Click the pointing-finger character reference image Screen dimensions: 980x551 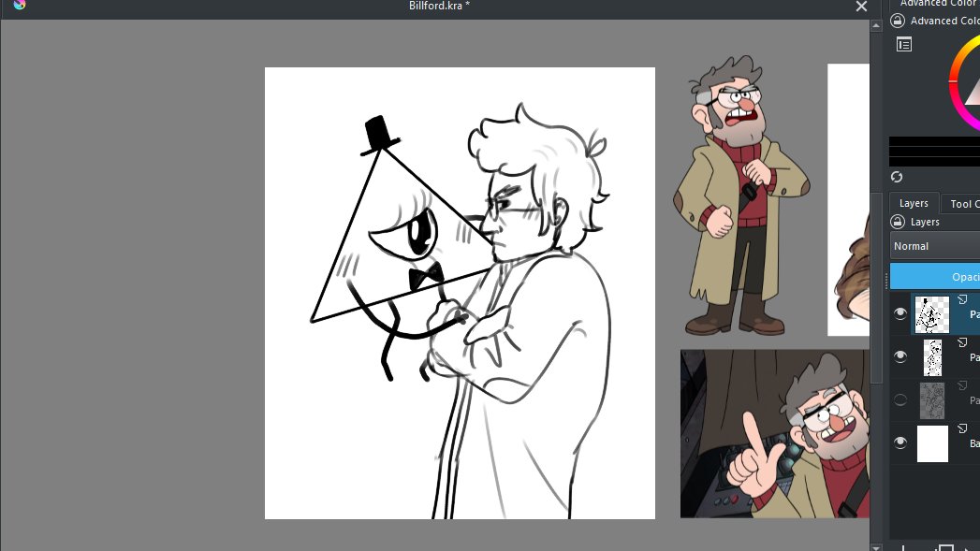tap(775, 433)
